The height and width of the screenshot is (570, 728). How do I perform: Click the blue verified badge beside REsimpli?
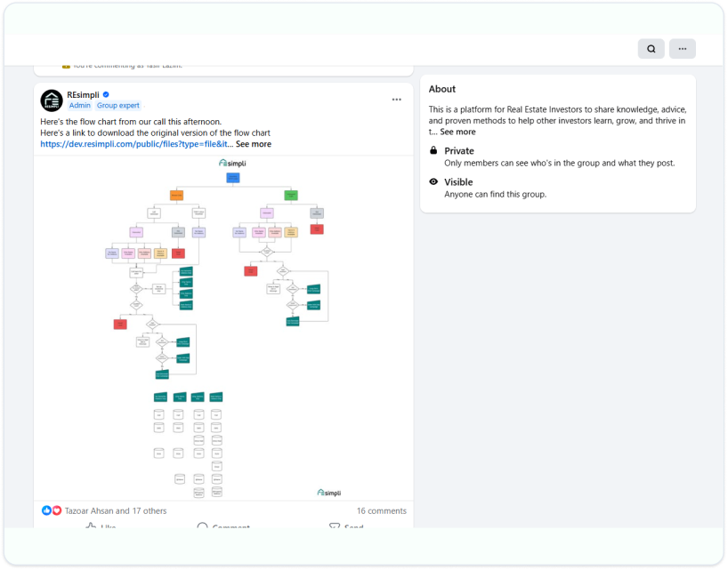point(106,94)
